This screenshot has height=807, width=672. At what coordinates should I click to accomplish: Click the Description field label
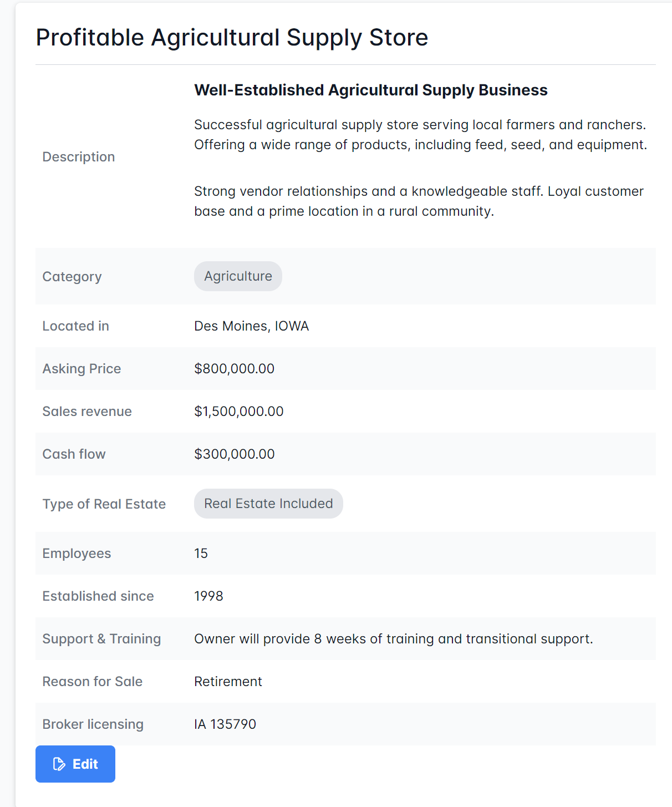tap(79, 157)
